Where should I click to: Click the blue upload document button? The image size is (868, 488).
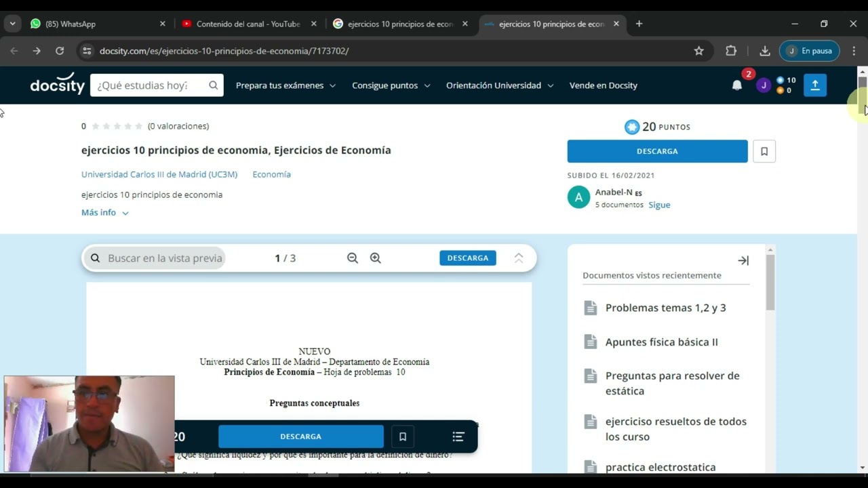pos(815,85)
